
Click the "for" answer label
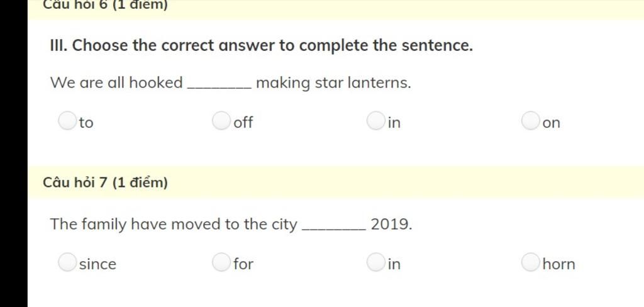pos(243,264)
